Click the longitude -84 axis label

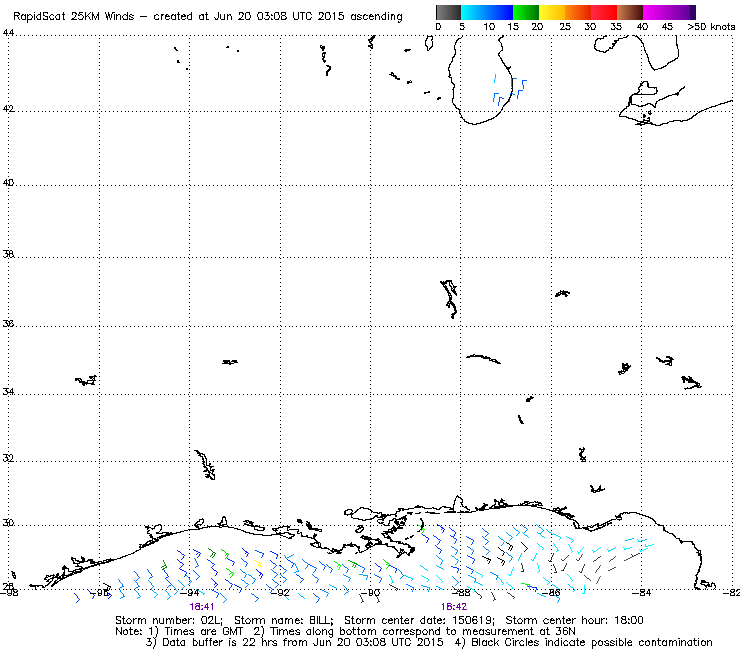pos(641,592)
